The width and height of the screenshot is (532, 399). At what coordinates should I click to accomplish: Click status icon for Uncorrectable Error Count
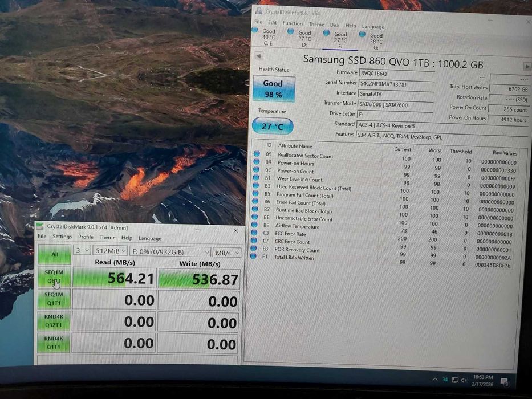point(254,217)
